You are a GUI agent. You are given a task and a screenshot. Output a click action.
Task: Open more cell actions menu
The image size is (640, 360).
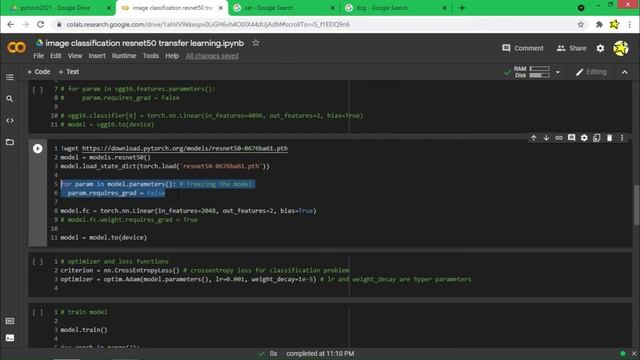click(x=622, y=138)
